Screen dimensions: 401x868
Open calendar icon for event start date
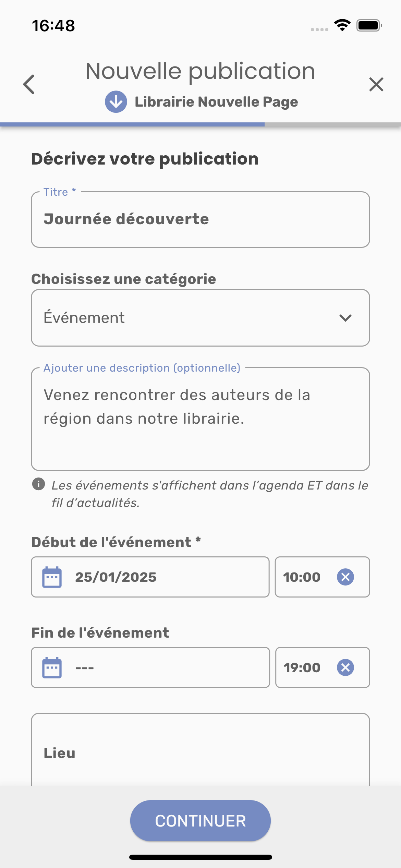coord(52,577)
